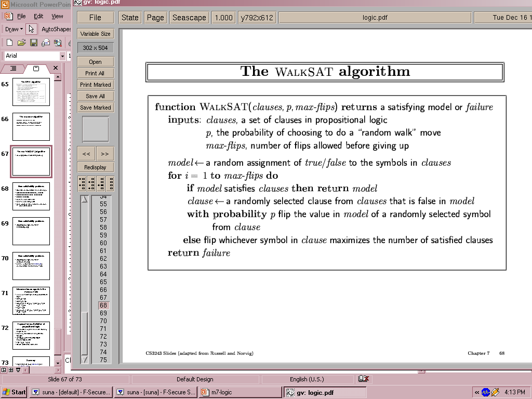Screen dimensions: 532x399
Task: Switch to the Outline tab
Action: tap(14, 69)
